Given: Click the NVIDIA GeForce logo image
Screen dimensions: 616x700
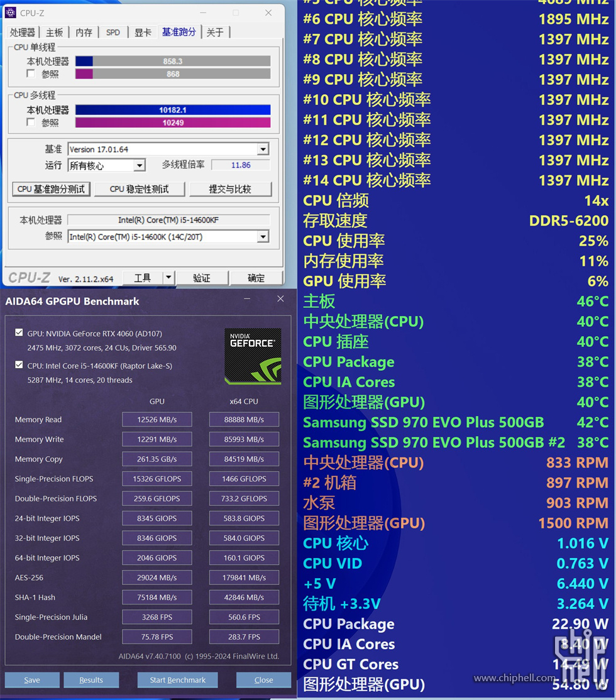Looking at the screenshot, I should (253, 356).
